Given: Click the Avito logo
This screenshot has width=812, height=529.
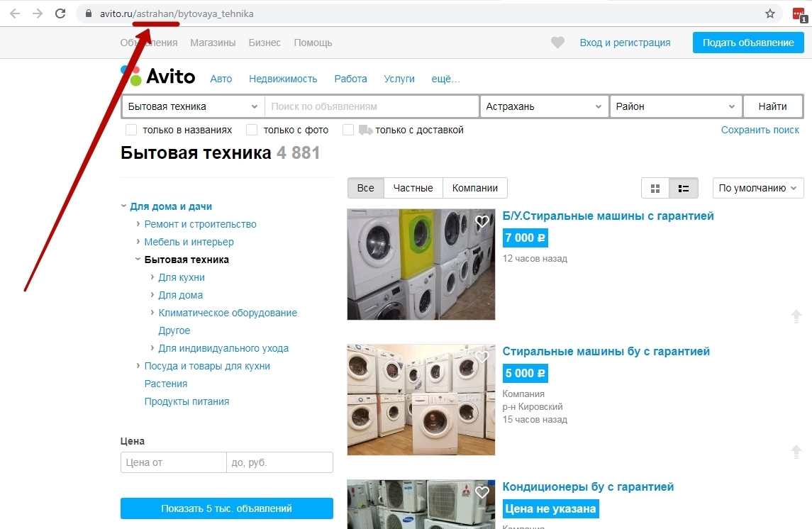Looking at the screenshot, I should click(157, 76).
